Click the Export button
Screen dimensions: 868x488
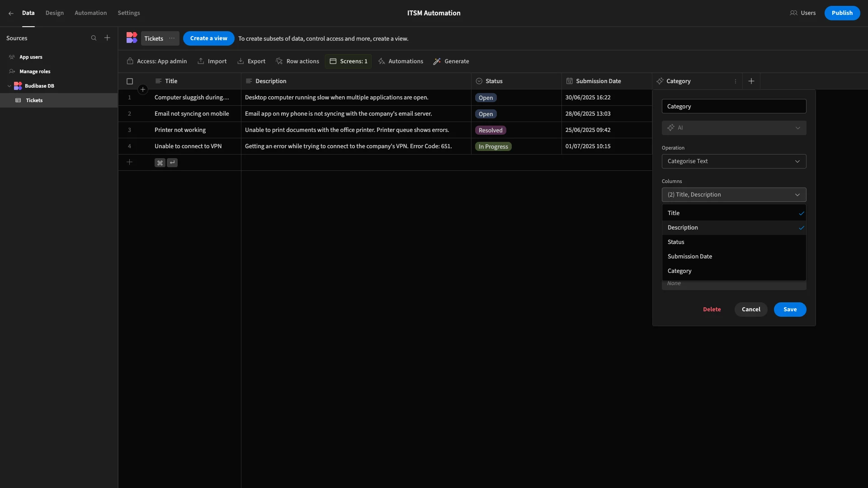251,61
